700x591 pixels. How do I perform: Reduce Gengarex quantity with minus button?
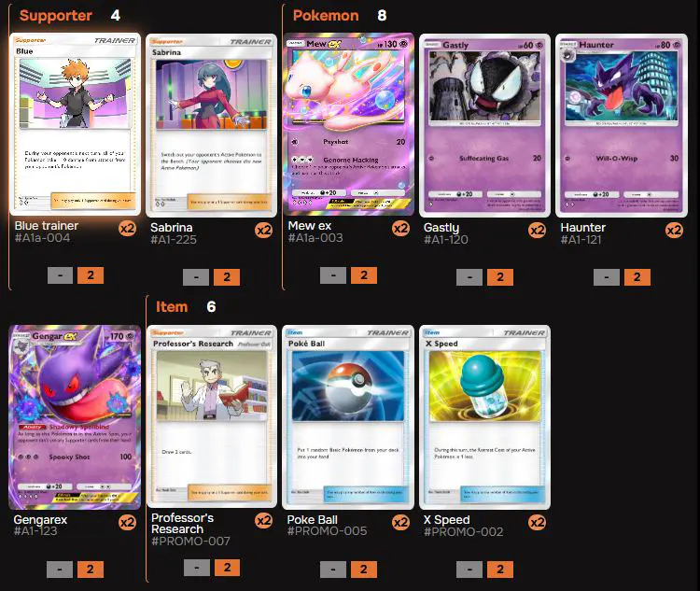(60, 570)
